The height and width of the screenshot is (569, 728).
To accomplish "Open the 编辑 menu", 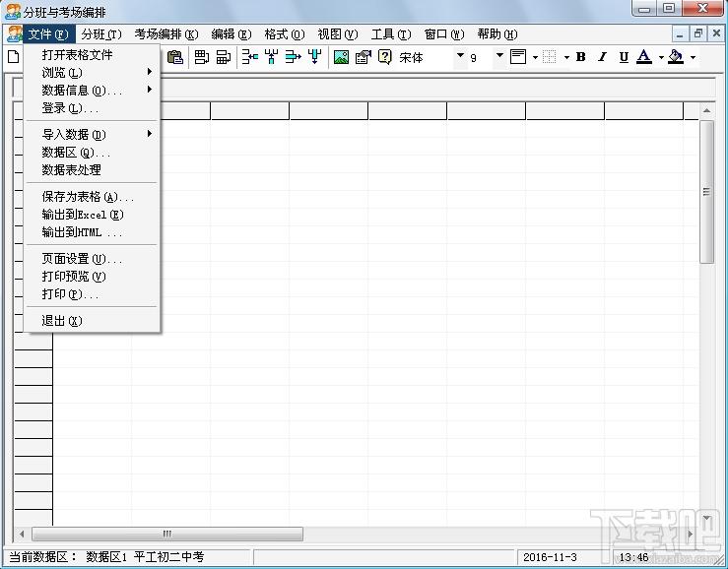I will [232, 33].
